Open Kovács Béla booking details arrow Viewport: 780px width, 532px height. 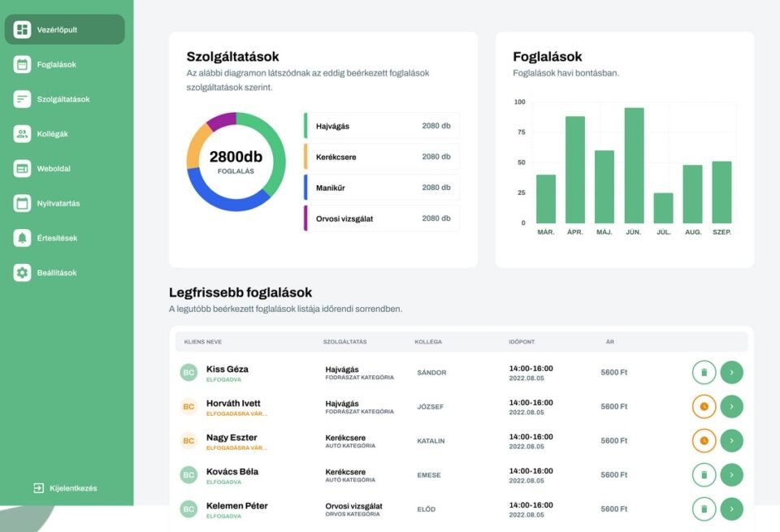click(x=731, y=475)
